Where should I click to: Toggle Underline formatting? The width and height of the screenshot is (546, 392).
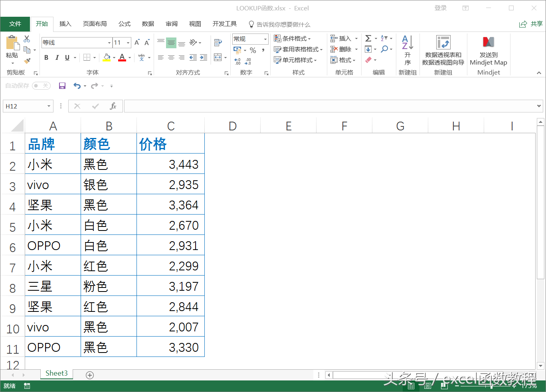point(67,58)
